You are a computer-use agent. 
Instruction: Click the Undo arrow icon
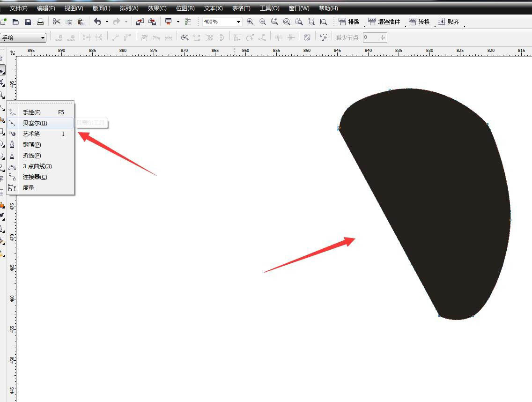click(97, 22)
